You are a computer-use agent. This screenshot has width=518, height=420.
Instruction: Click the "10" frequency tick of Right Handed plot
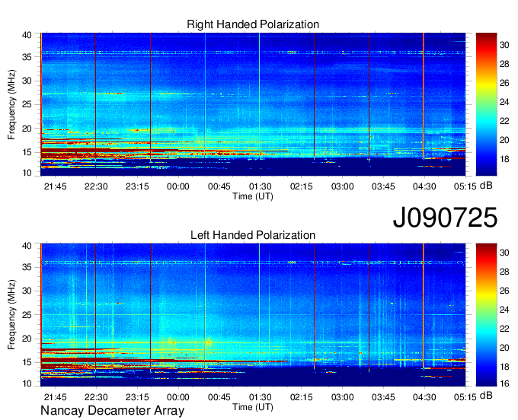(x=27, y=173)
